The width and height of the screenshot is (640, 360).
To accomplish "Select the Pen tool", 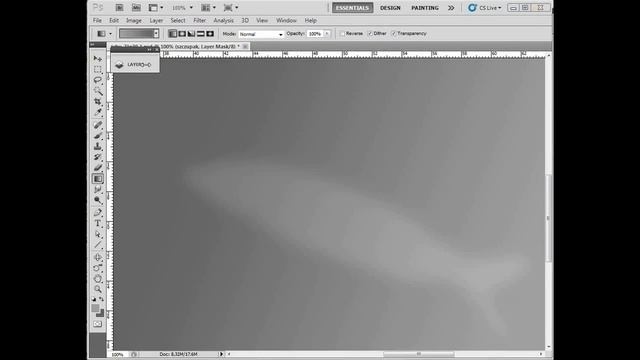I will 98,213.
